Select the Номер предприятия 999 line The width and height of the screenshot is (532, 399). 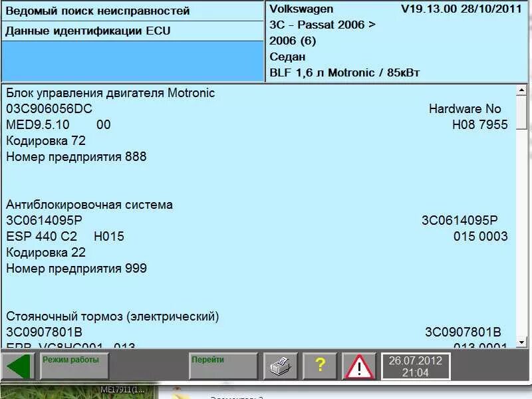click(76, 269)
